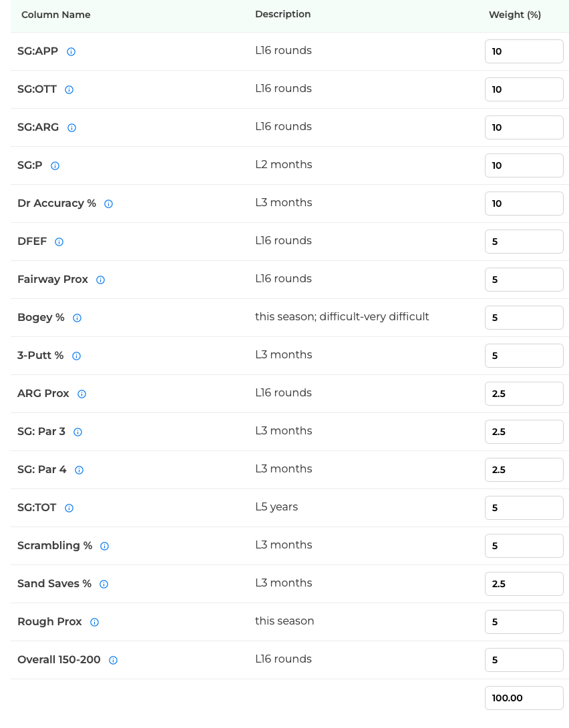Open the DFEF info icon
569x728 pixels.
[59, 242]
